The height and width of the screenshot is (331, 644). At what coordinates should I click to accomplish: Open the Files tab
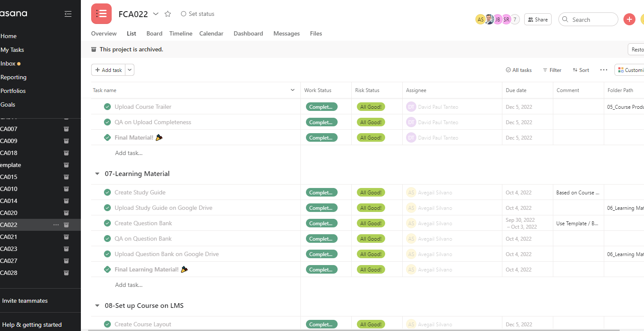coord(316,33)
